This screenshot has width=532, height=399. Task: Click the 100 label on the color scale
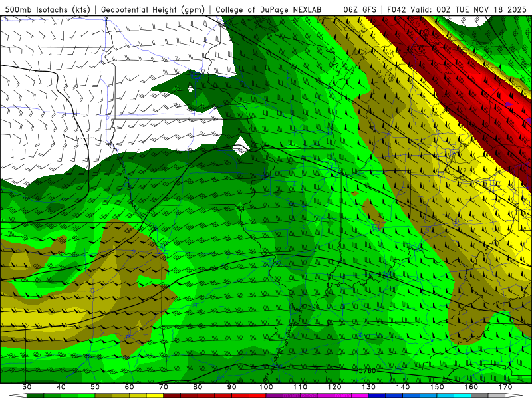click(266, 387)
